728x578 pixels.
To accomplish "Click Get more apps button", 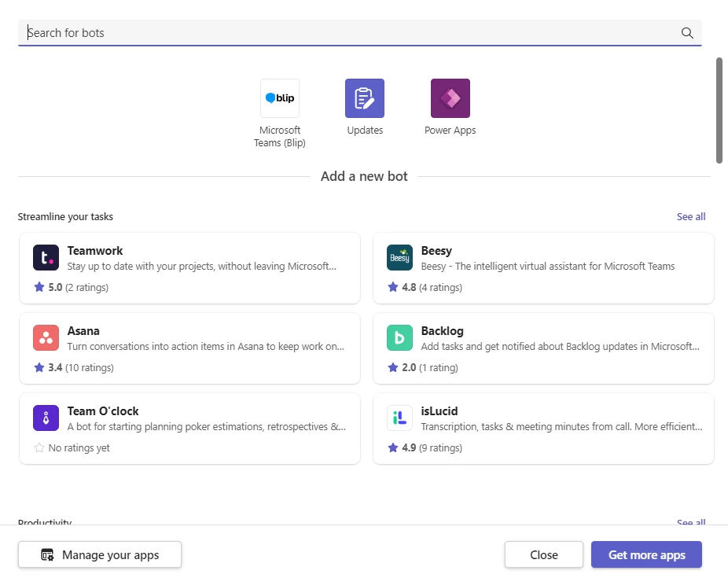I will [646, 554].
